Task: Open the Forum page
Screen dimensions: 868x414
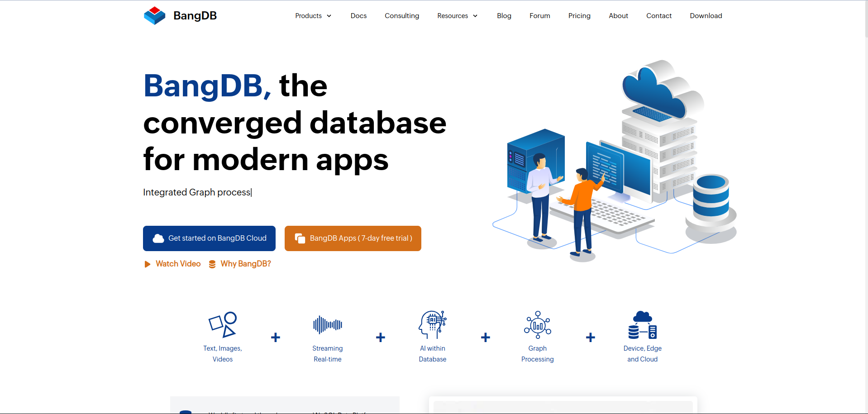Action: click(540, 16)
